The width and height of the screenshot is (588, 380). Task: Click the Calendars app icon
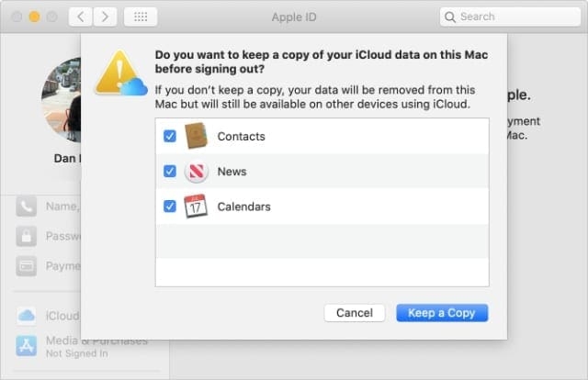coord(197,207)
